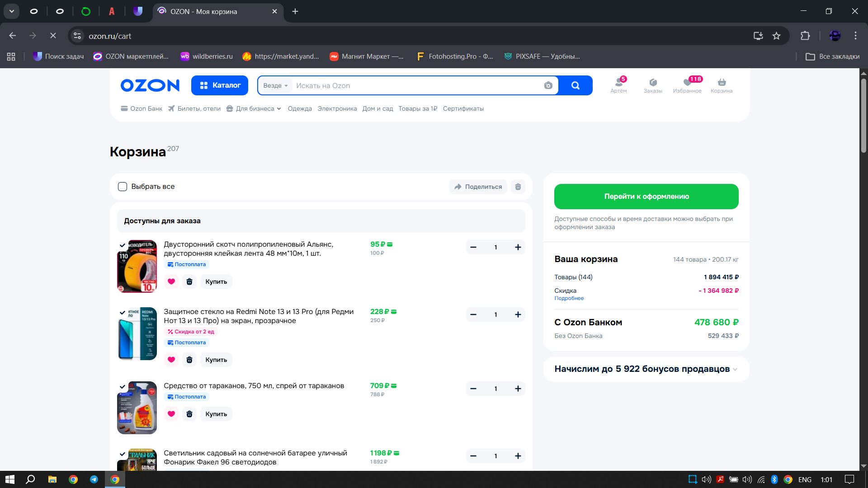Delete the cockroach spray item via trash icon
Screen dimensions: 868x488
point(189,414)
